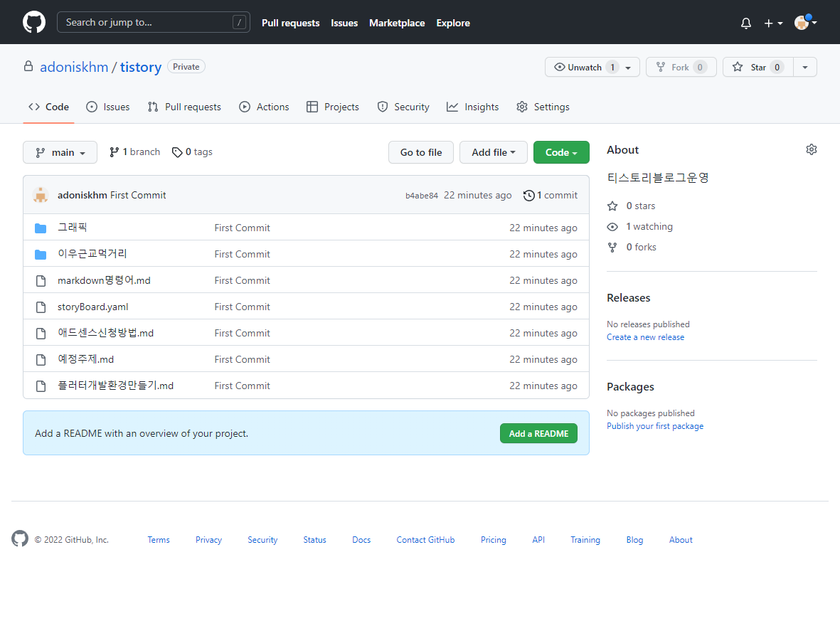This screenshot has width=840, height=626.
Task: Open file 애드센스신청방법.md
Action: click(x=105, y=332)
